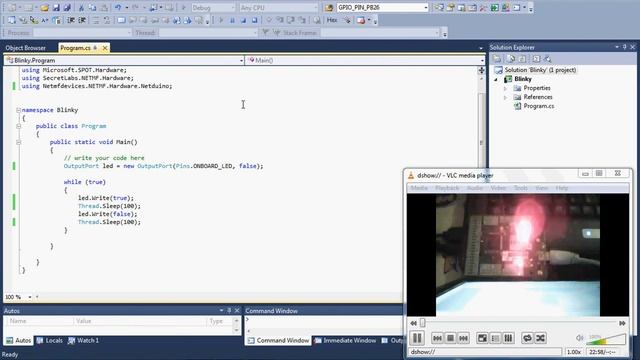
Task: Switch to the Command Window tab
Action: coord(278,340)
